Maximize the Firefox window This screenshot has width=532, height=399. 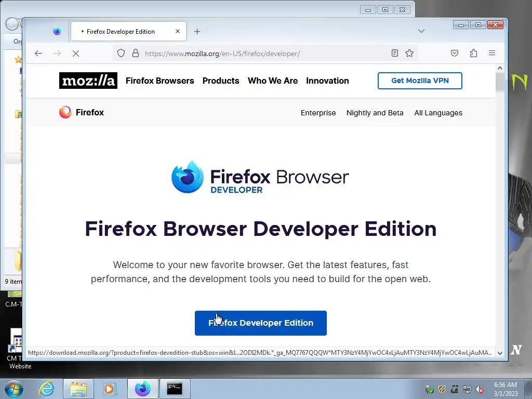[x=478, y=25]
